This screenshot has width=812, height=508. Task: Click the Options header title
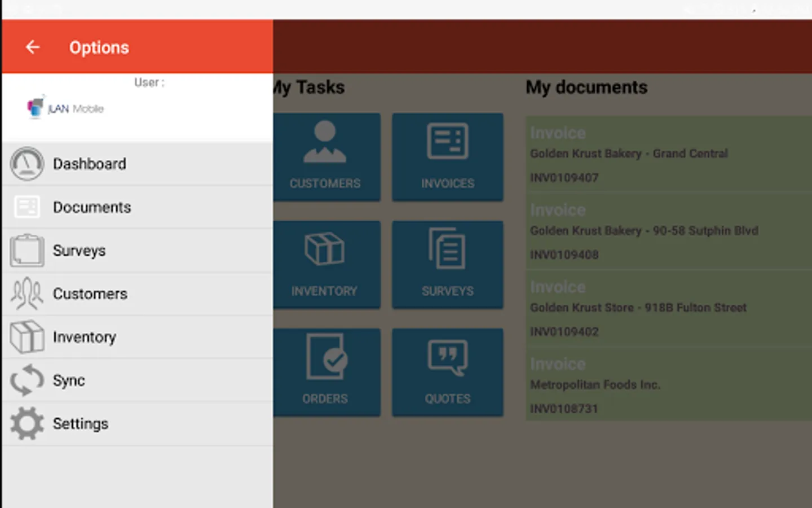tap(99, 47)
